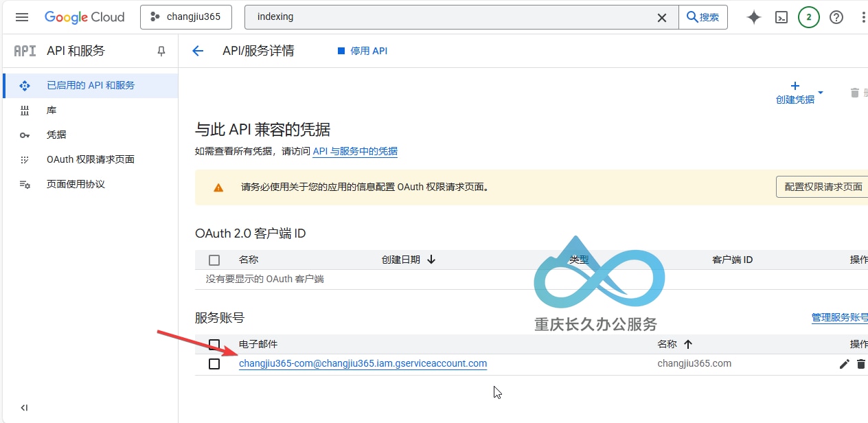Click the key icon beside 凭据
The image size is (868, 423).
coord(25,135)
